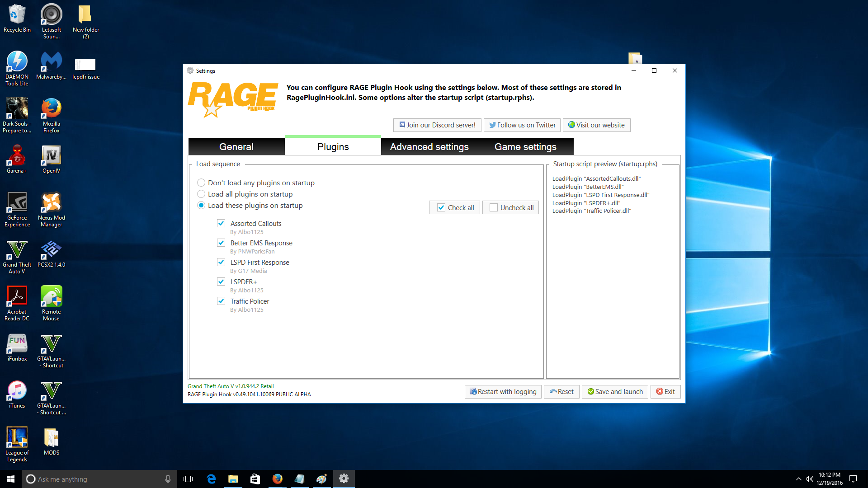Click Join our Discord server link

tap(437, 125)
